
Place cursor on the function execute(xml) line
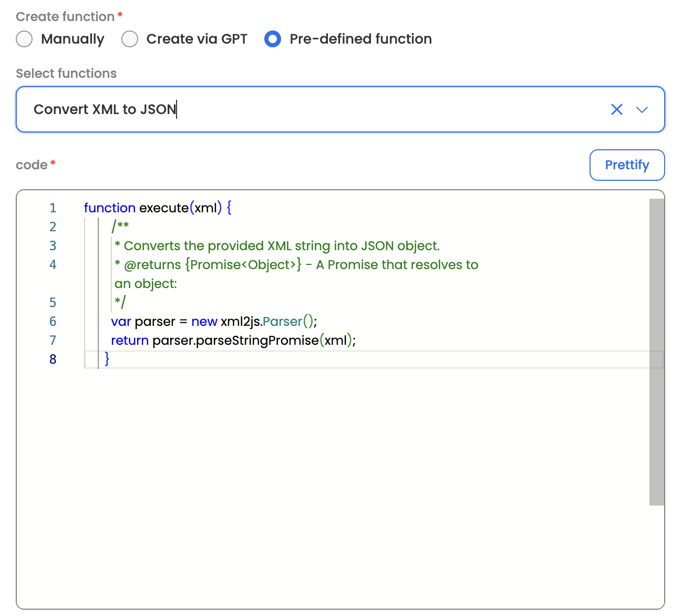158,208
